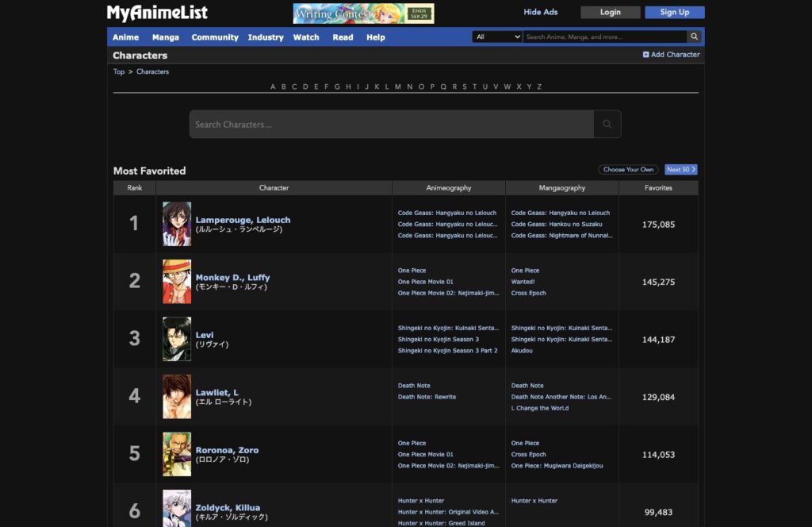Filter characters by letter W
The height and width of the screenshot is (527, 812).
507,87
